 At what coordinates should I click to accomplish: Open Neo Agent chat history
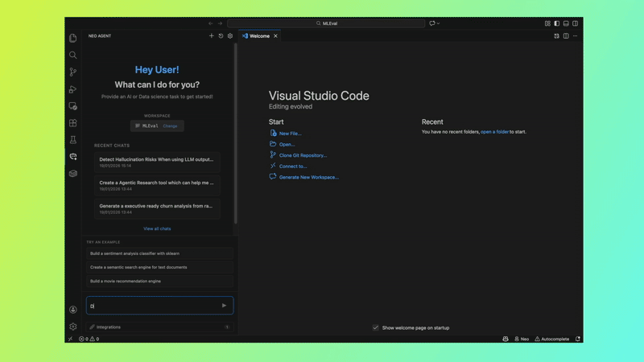[221, 36]
